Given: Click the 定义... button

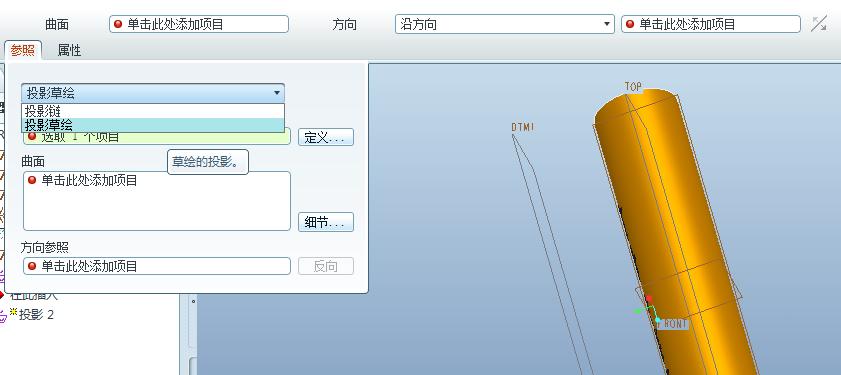Looking at the screenshot, I should click(x=326, y=137).
